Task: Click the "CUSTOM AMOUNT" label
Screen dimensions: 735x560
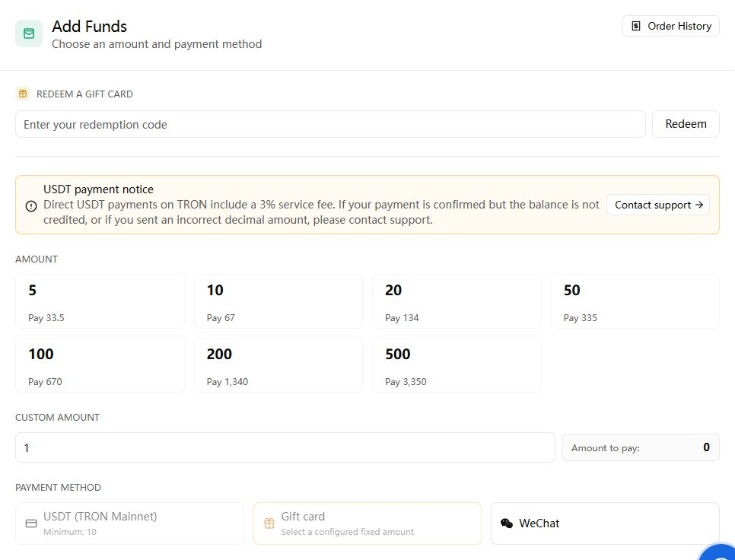Action: 57,418
